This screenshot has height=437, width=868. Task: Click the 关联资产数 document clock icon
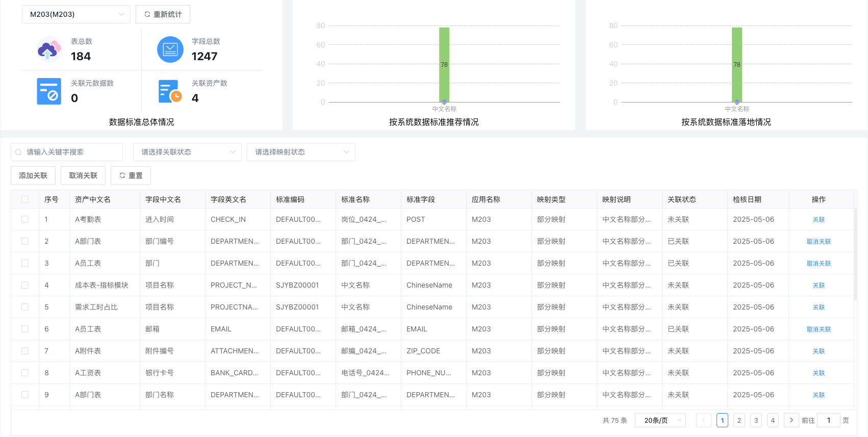(170, 91)
